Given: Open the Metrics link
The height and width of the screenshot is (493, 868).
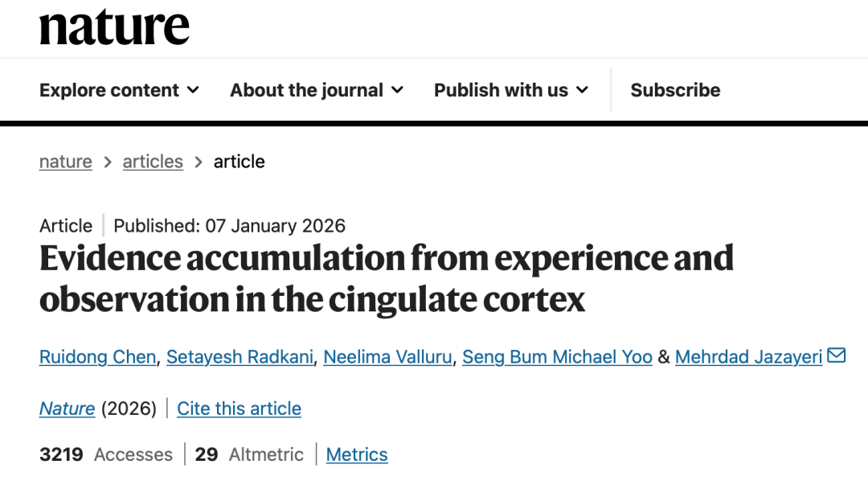Looking at the screenshot, I should (x=357, y=454).
